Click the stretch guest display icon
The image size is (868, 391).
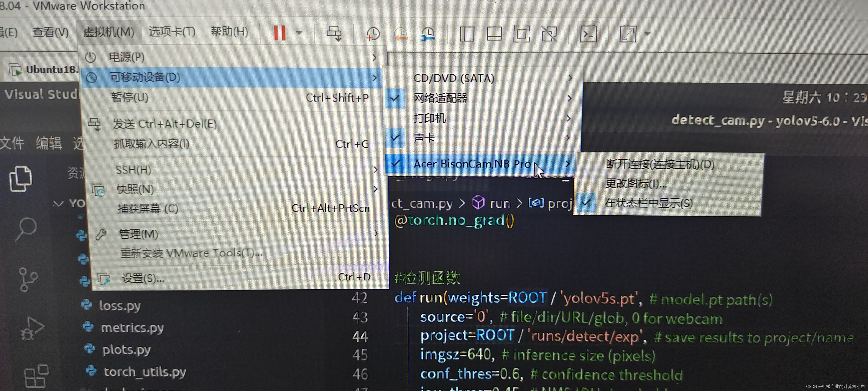coord(628,34)
